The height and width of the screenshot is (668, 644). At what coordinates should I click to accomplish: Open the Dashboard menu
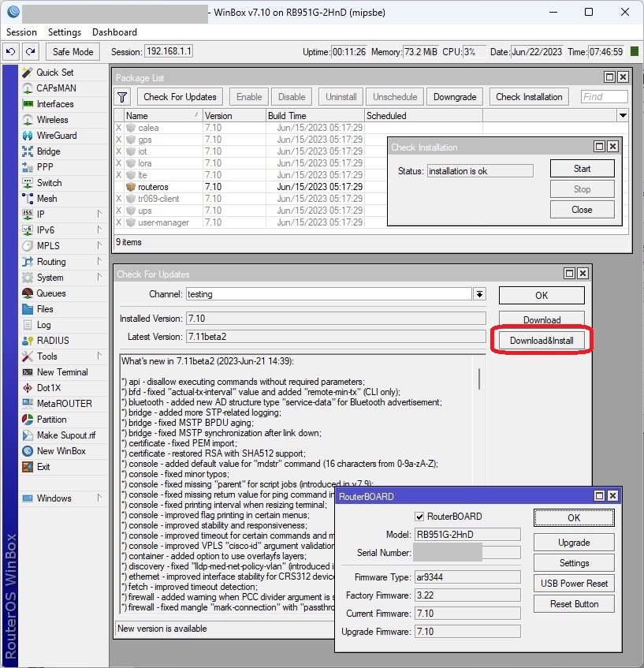point(114,32)
